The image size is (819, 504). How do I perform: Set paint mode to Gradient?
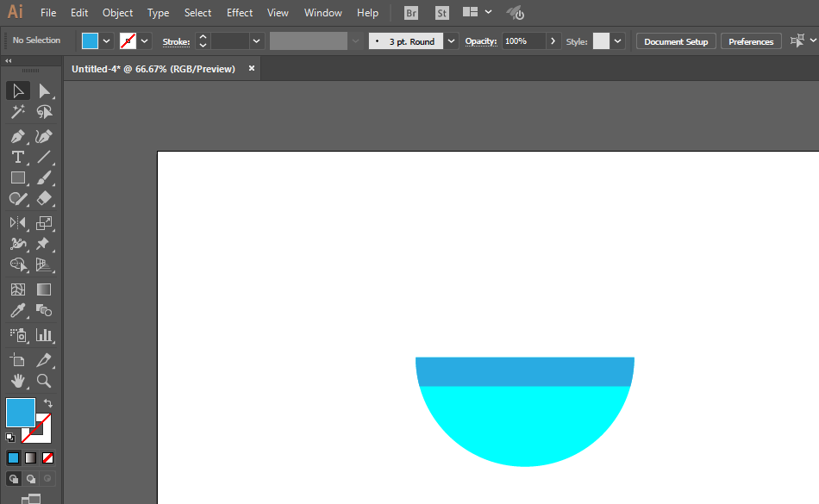pos(30,458)
